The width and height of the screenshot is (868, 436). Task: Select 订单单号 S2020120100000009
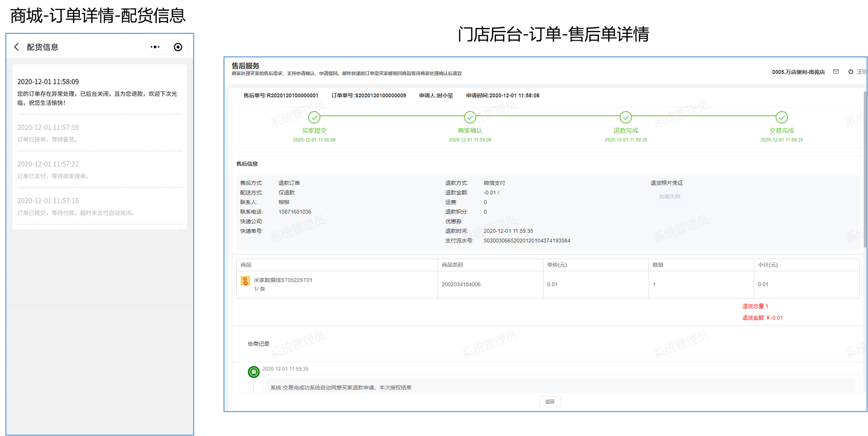coord(369,96)
